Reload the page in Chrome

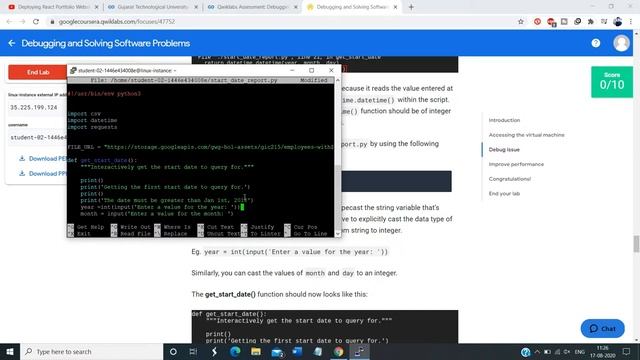click(36, 22)
